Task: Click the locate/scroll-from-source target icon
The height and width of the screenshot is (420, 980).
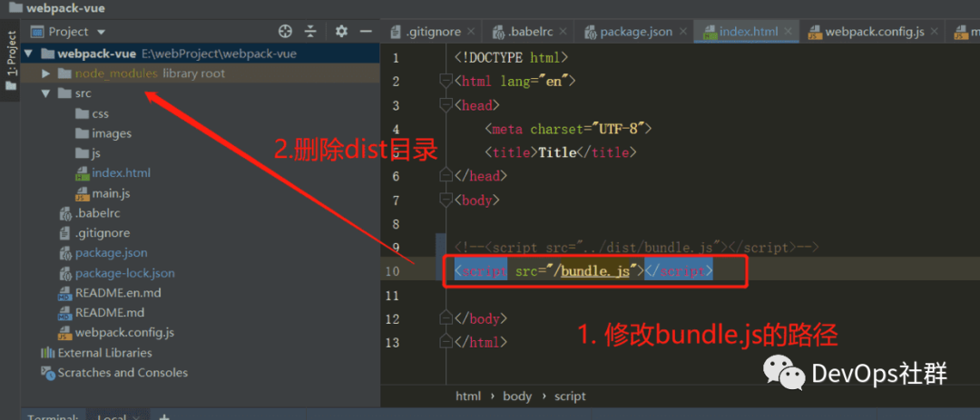Action: pyautogui.click(x=285, y=31)
